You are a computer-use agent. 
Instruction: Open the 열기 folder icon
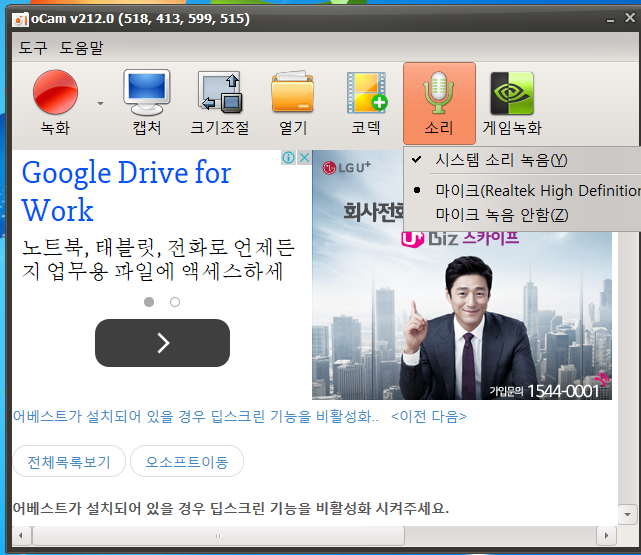point(293,92)
